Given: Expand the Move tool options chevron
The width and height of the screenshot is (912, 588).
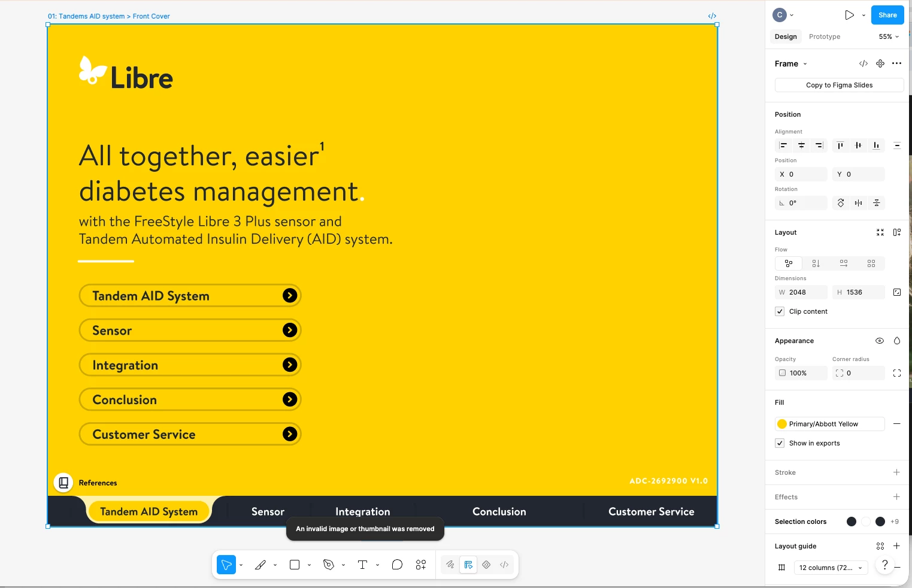Looking at the screenshot, I should point(241,565).
